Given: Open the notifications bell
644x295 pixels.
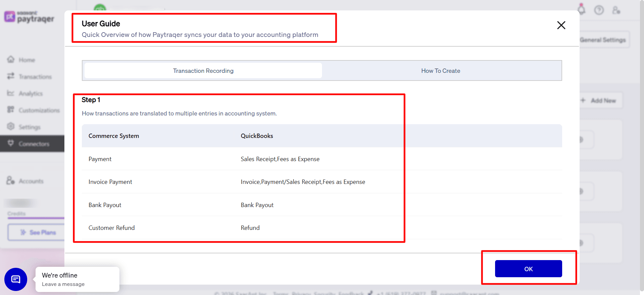Looking at the screenshot, I should pyautogui.click(x=582, y=10).
